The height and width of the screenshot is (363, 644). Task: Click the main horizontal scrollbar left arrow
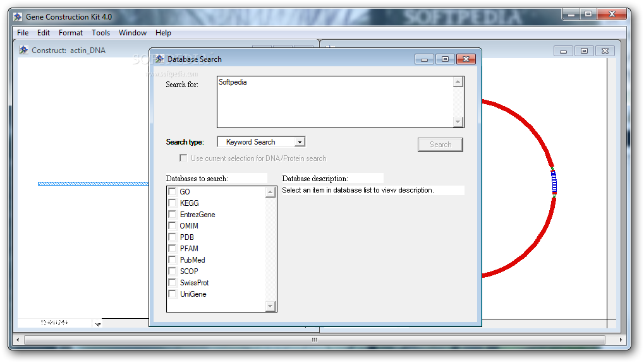pos(18,340)
